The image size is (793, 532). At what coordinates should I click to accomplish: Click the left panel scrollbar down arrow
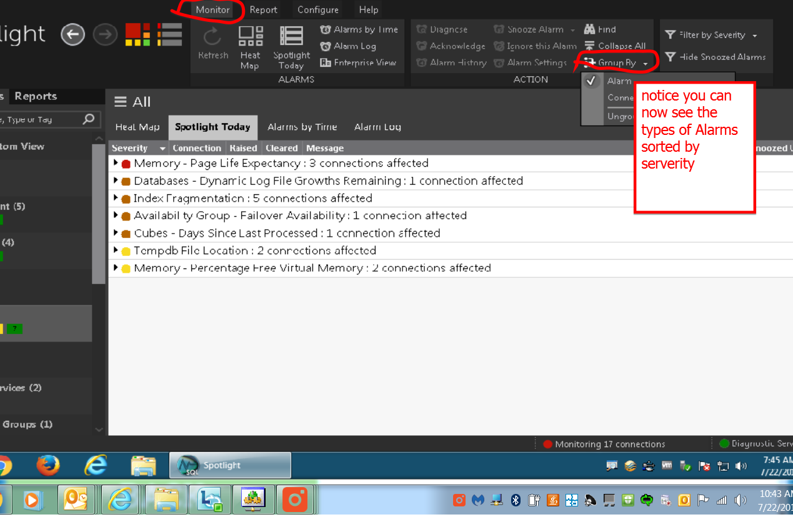(x=99, y=430)
